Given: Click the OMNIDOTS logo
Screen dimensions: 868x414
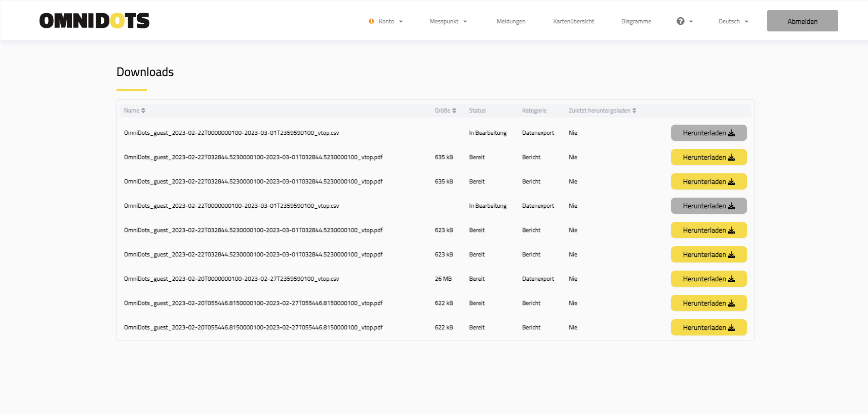Looking at the screenshot, I should 94,21.
